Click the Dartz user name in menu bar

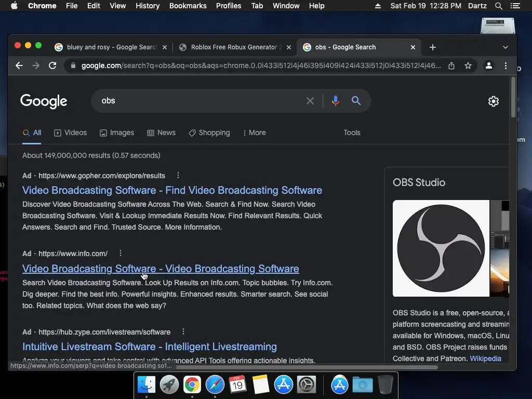477,6
